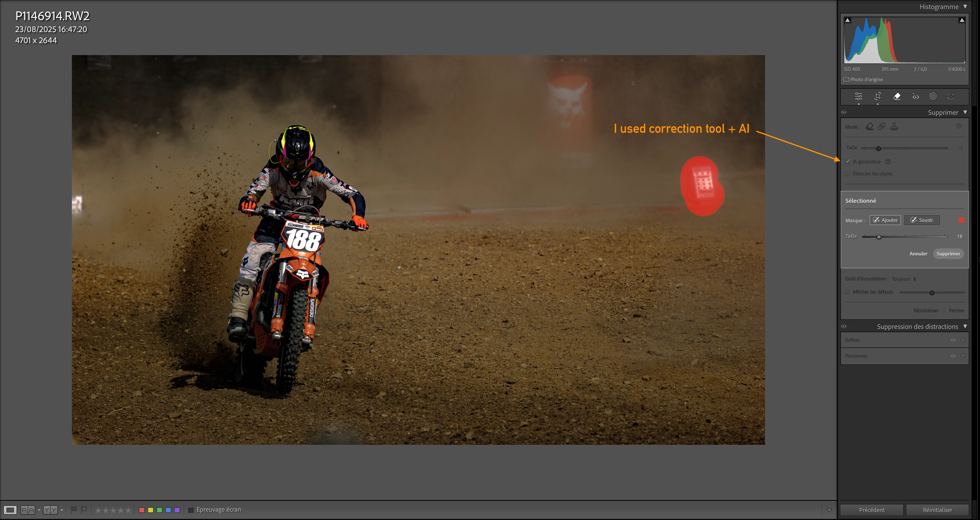Image resolution: width=980 pixels, height=520 pixels.
Task: Toggle Epreuvage écran checkbox
Action: [x=191, y=510]
